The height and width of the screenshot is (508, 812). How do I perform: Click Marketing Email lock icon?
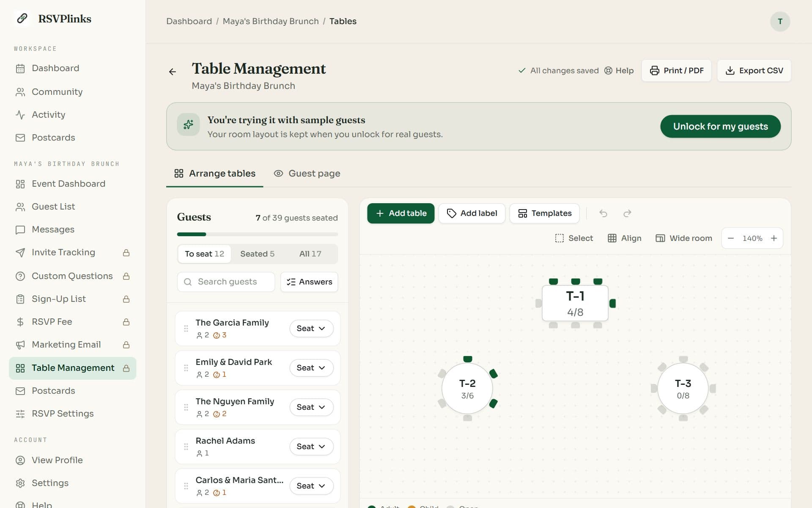click(x=126, y=345)
